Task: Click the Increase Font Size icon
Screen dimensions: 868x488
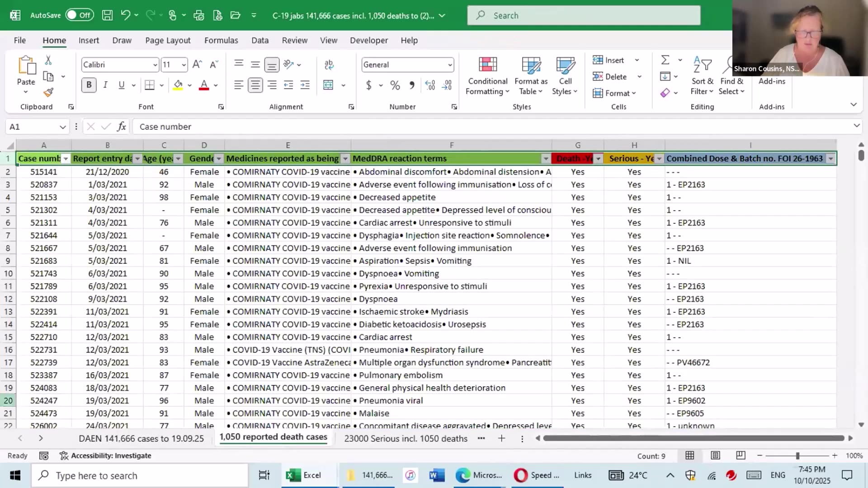Action: pyautogui.click(x=197, y=65)
